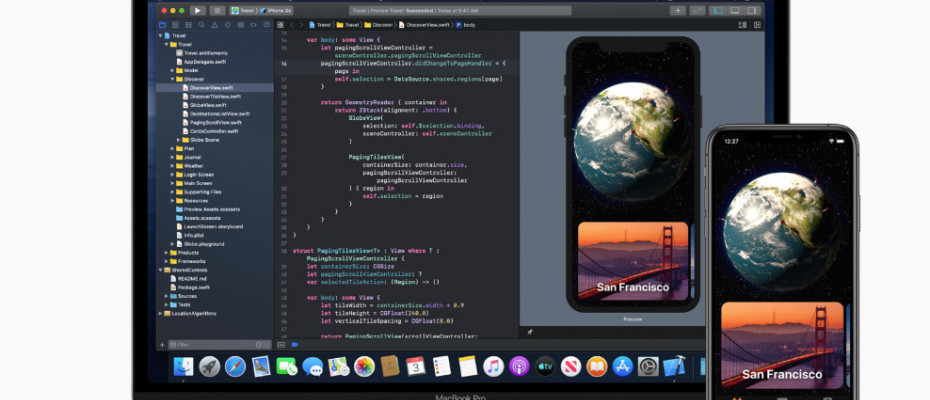Image resolution: width=930 pixels, height=400 pixels.
Task: Open the Library with the plus button
Action: pos(678,11)
